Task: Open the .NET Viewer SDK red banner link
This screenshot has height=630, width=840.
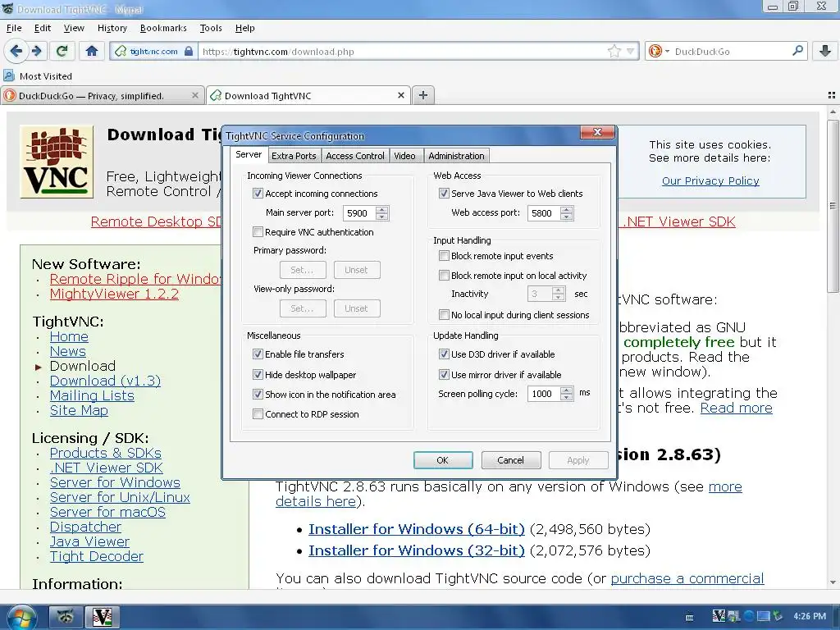Action: pos(678,221)
